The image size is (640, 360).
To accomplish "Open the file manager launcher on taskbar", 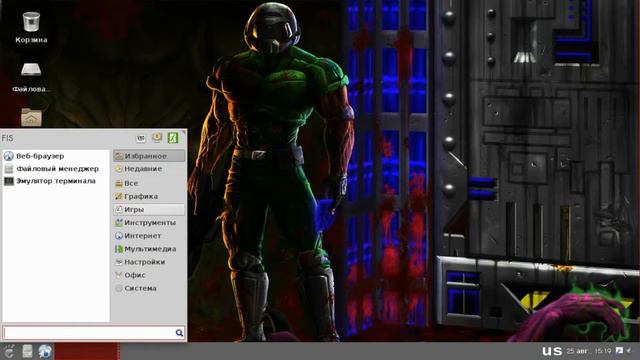I will [27, 351].
